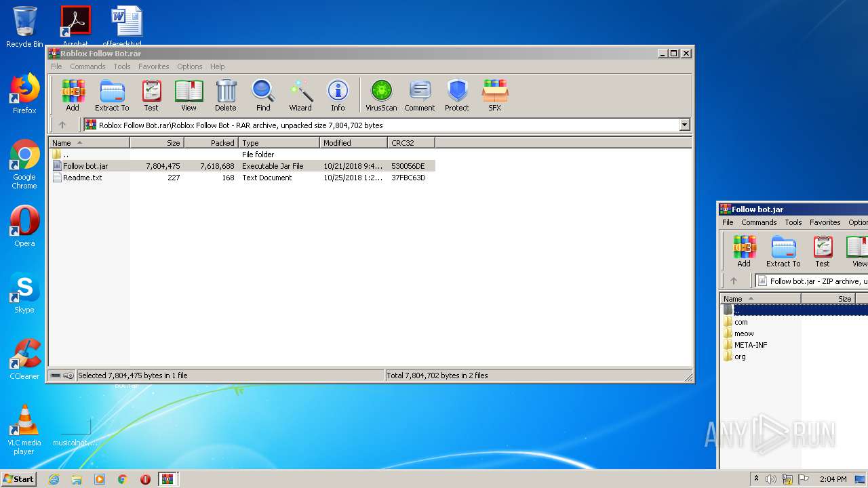Open the Favorites menu in Roblox Follow Bot.rar
This screenshot has height=488, width=868.
[x=154, y=66]
